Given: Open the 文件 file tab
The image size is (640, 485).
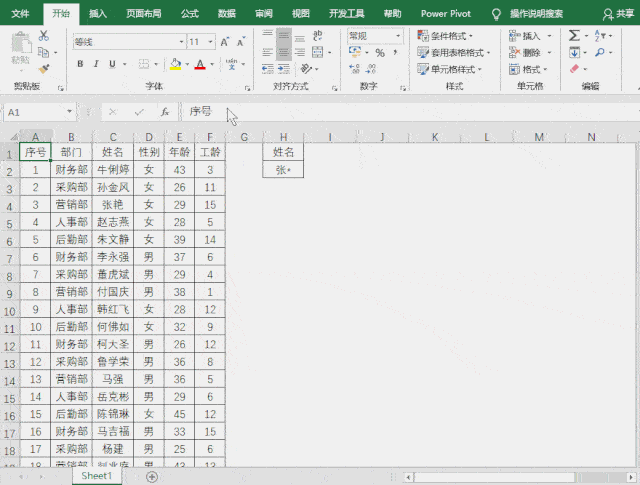Looking at the screenshot, I should click(x=20, y=13).
